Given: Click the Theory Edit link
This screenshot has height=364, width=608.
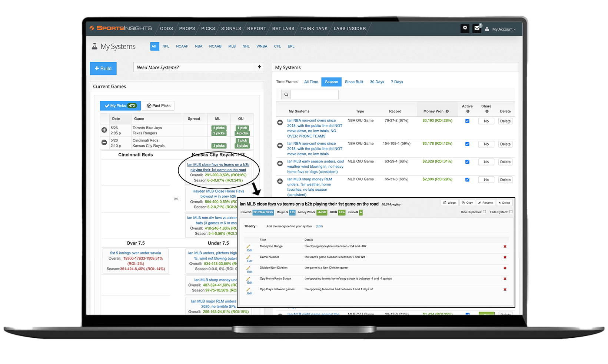Looking at the screenshot, I should (x=319, y=226).
